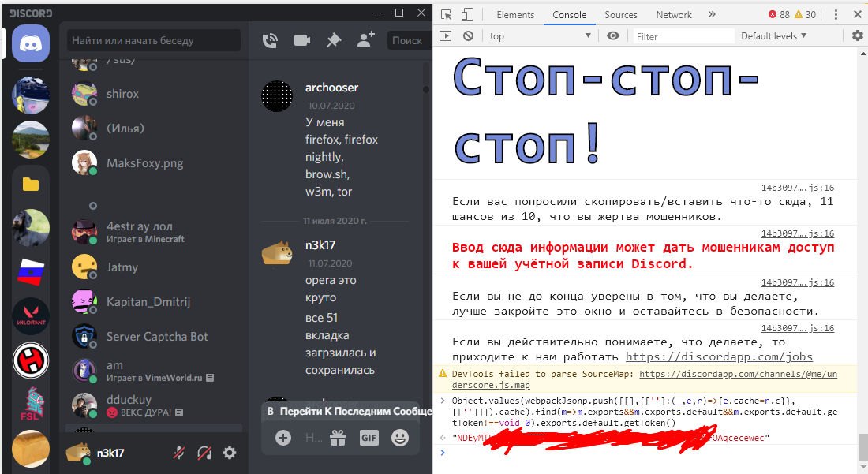Screen dimensions: 868x474
Task: Open the Nitro gift icon
Action: click(338, 438)
